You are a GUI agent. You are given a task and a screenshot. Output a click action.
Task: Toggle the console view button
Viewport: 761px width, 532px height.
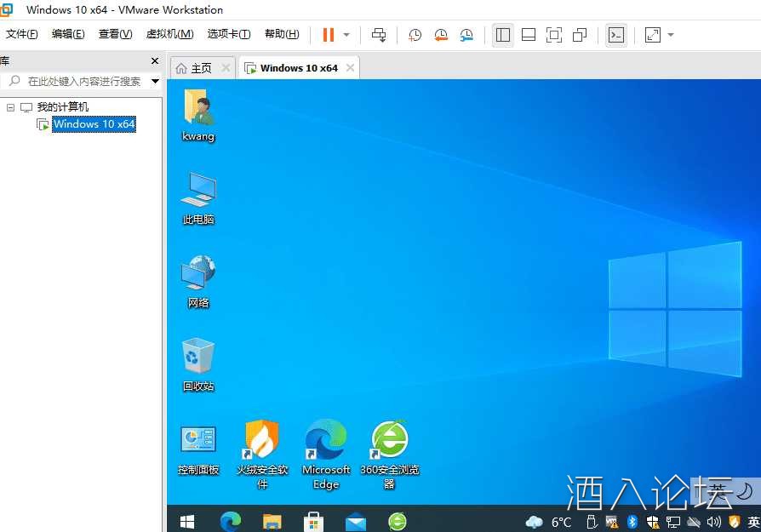(616, 35)
